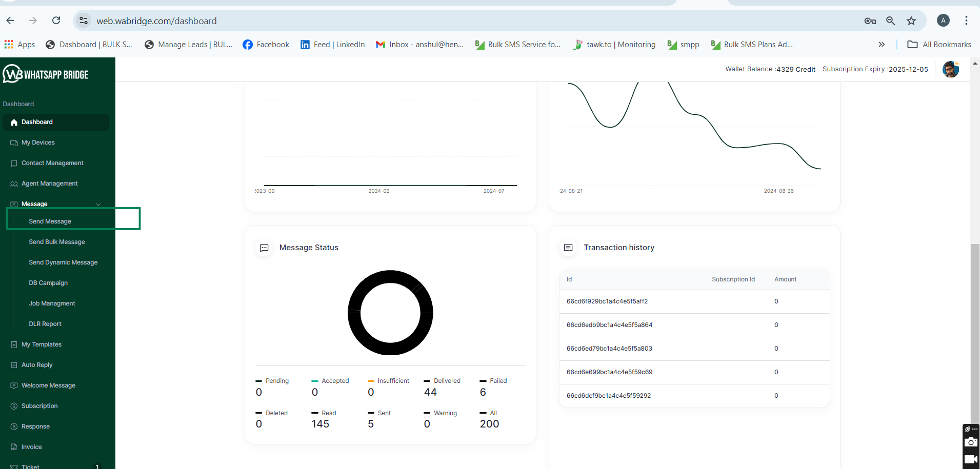980x469 pixels.
Task: View site information icon in address bar
Action: 84,21
